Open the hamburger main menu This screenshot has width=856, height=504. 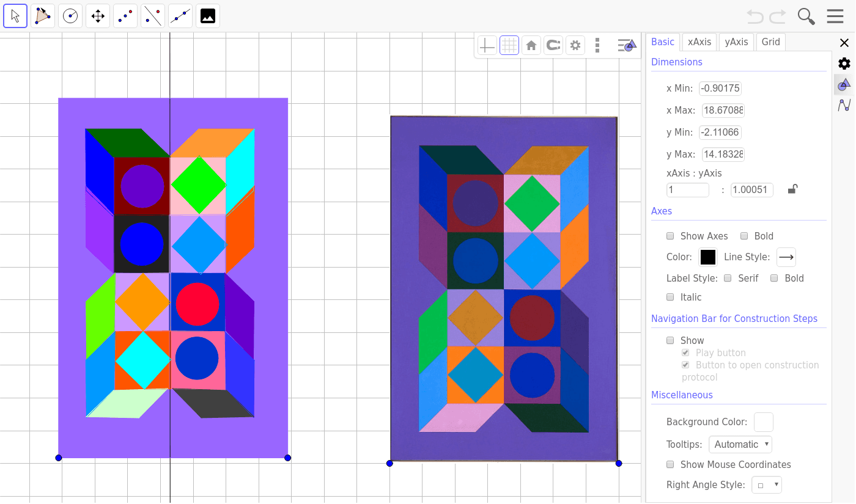pyautogui.click(x=835, y=16)
